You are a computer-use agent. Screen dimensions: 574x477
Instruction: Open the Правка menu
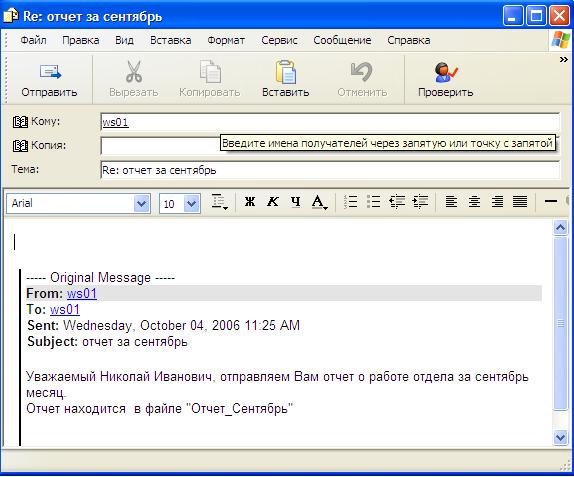click(81, 40)
